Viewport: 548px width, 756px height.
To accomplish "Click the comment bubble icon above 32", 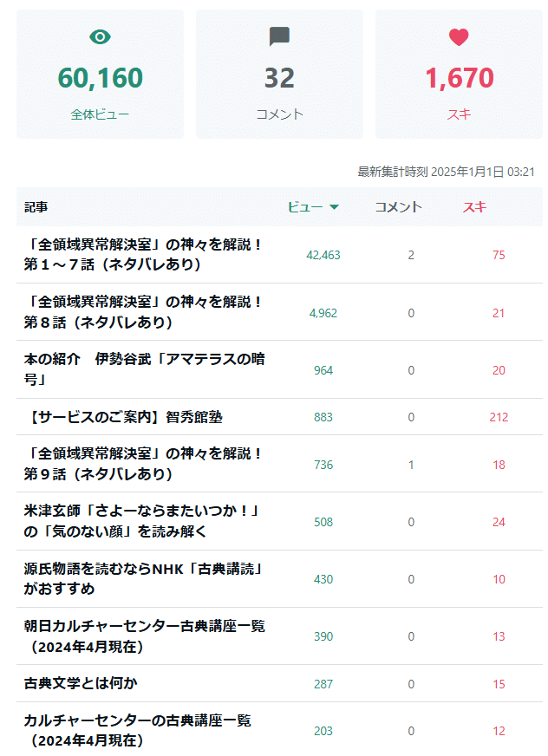I will tap(279, 37).
